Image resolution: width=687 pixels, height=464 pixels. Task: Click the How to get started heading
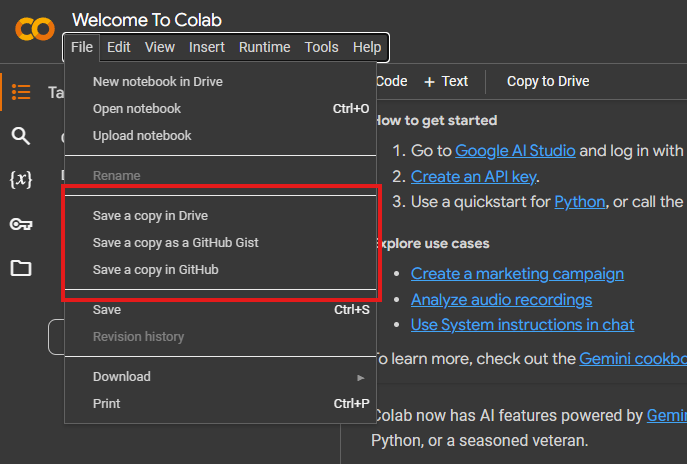pyautogui.click(x=436, y=120)
